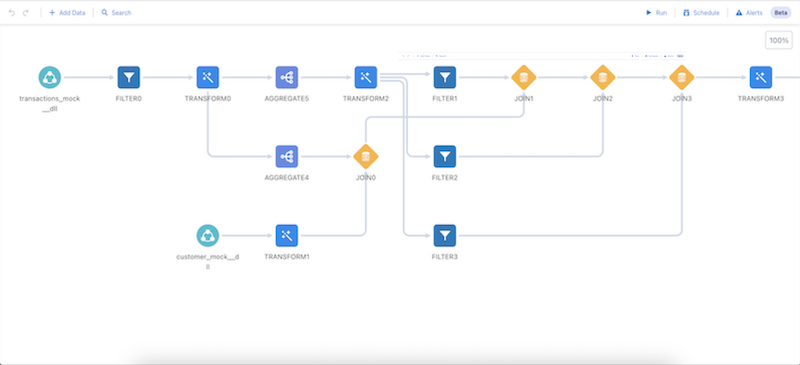This screenshot has height=365, width=800.
Task: Click the Search magnifier icon
Action: (105, 13)
